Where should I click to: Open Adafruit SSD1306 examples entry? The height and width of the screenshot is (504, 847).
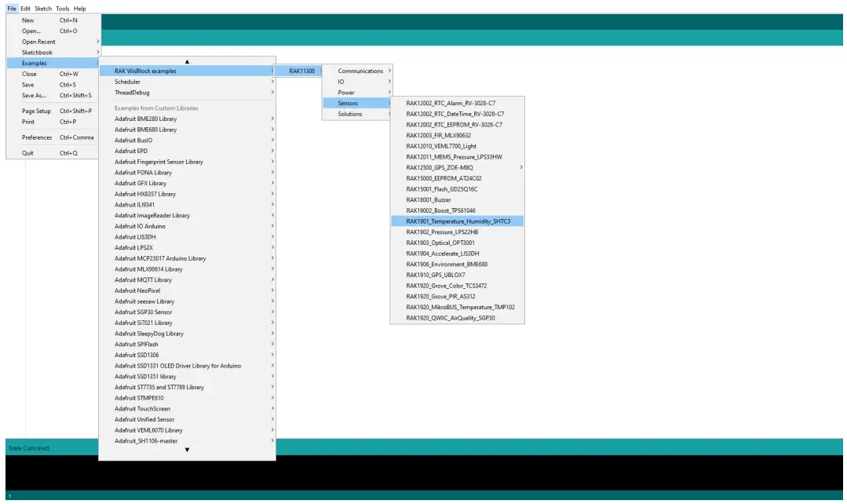tap(187, 355)
